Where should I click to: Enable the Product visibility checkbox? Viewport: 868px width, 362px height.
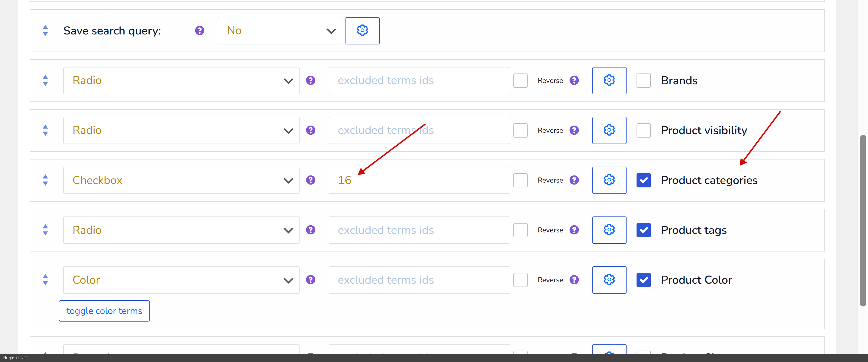(643, 130)
